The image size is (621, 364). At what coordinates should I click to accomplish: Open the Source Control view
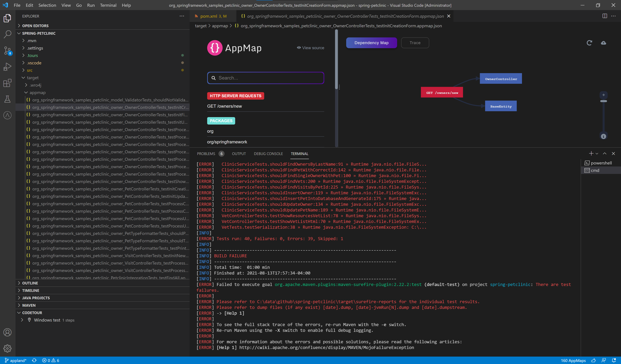click(7, 50)
